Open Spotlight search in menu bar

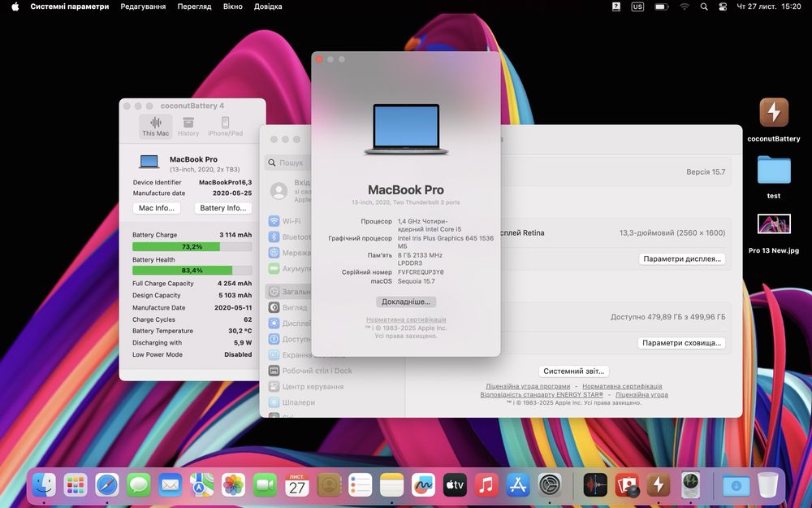[704, 7]
